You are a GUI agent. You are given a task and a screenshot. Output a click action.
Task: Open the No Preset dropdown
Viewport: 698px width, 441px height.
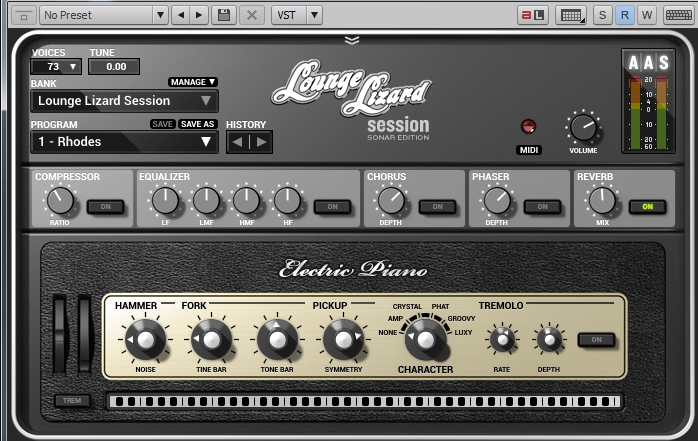coord(103,15)
